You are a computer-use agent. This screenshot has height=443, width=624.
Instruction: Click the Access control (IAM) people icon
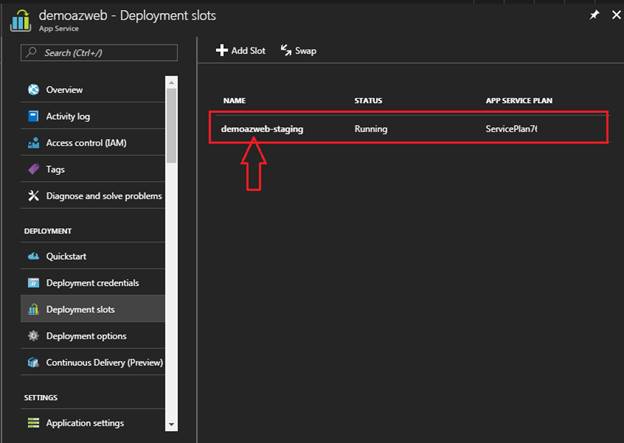33,143
